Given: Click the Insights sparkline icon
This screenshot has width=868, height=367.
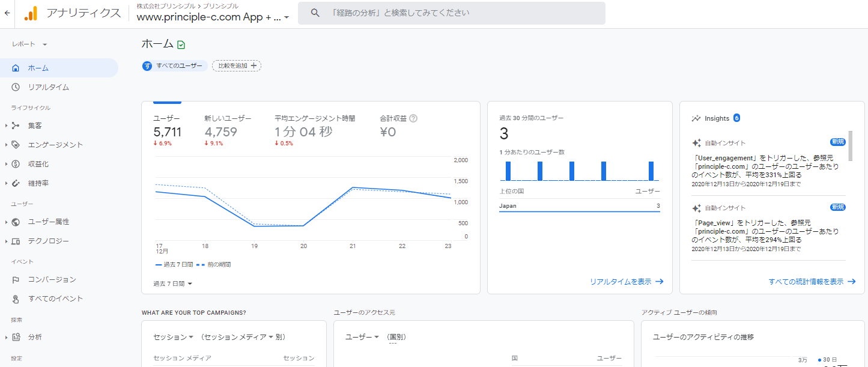Looking at the screenshot, I should pos(696,118).
